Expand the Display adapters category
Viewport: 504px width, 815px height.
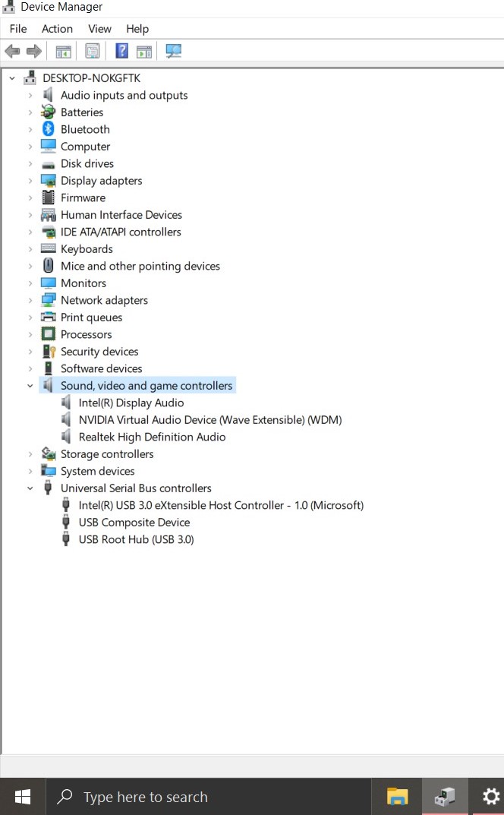30,181
